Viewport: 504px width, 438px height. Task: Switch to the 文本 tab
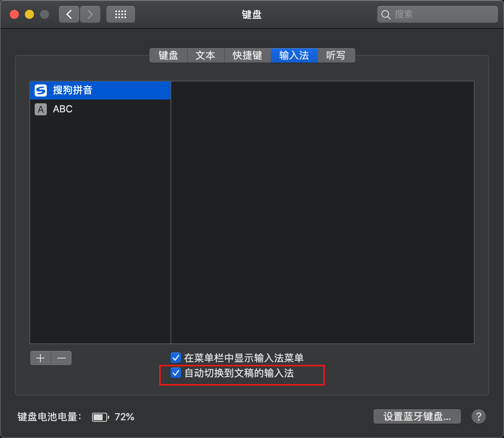click(x=205, y=55)
